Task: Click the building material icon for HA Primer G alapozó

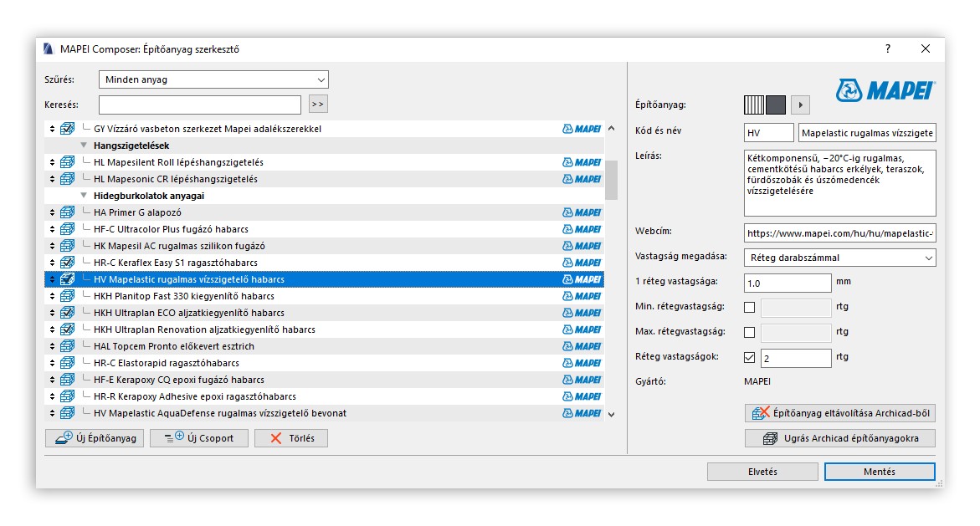Action: 67,212
